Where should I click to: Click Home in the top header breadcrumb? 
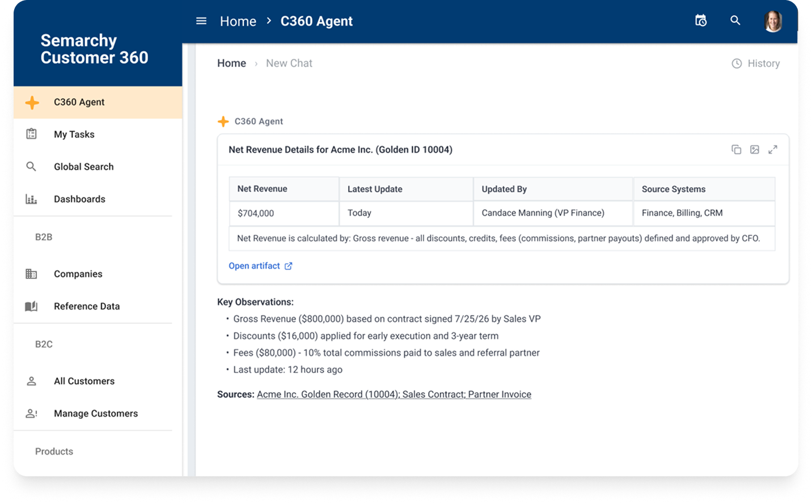pos(238,22)
